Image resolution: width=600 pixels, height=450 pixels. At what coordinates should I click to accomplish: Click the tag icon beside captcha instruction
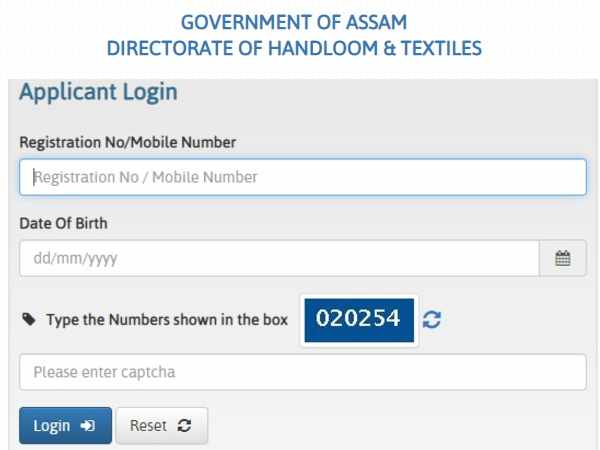[27, 320]
